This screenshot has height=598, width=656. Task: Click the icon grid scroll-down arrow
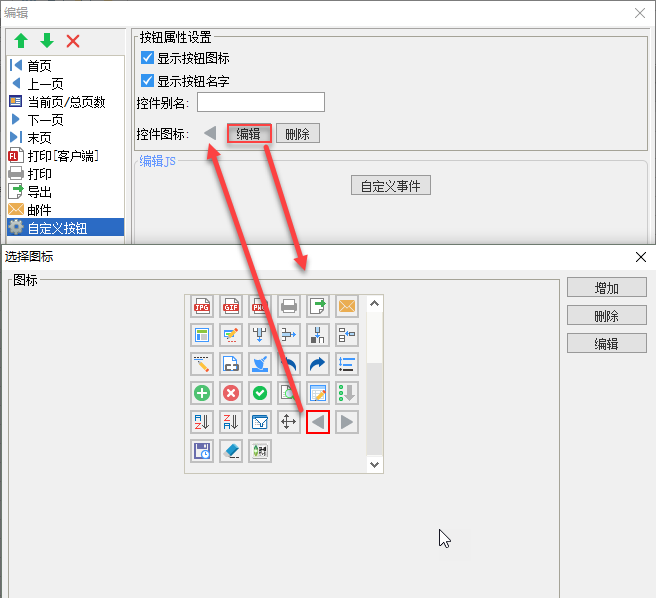(374, 464)
